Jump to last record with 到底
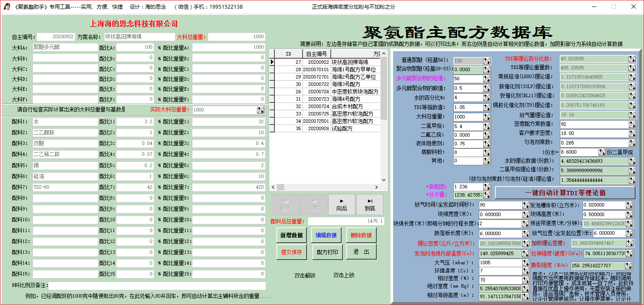Screen dimensions: 644x305 tap(370, 205)
